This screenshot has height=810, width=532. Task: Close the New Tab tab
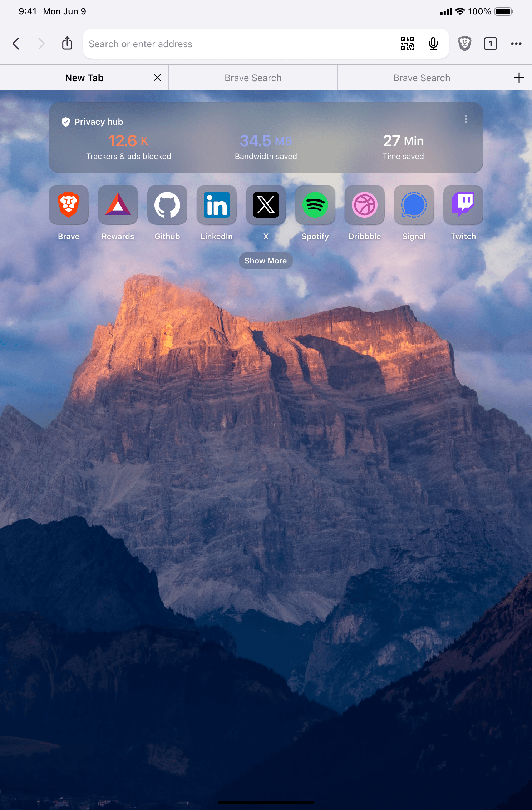157,78
